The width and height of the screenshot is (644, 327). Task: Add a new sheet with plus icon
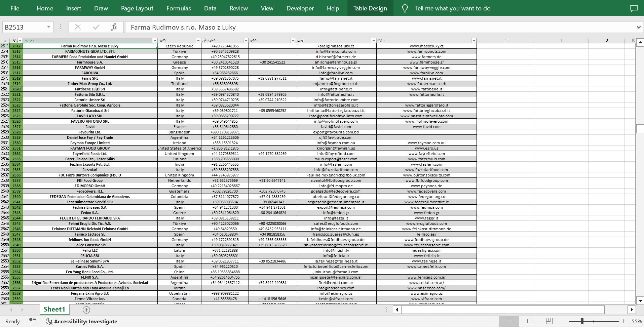[86, 310]
